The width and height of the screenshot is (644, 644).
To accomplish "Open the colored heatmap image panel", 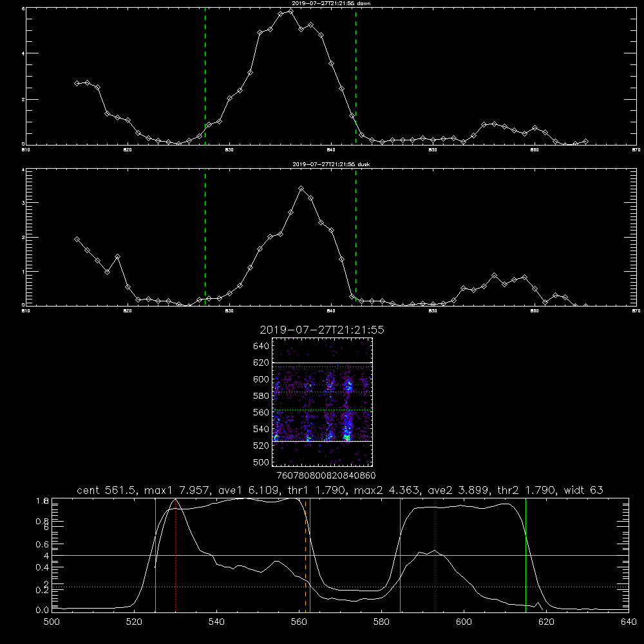I will [322, 402].
